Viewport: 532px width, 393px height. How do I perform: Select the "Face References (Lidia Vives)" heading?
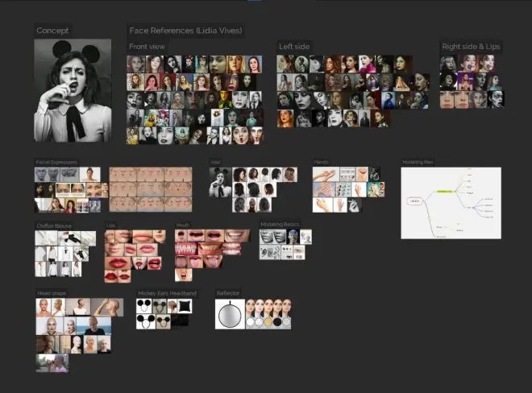tap(185, 31)
